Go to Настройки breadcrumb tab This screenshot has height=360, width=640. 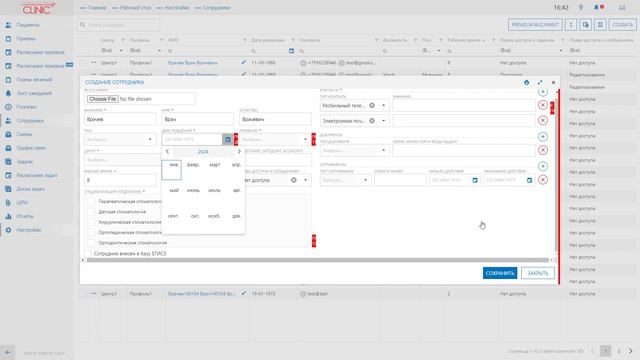pos(177,8)
